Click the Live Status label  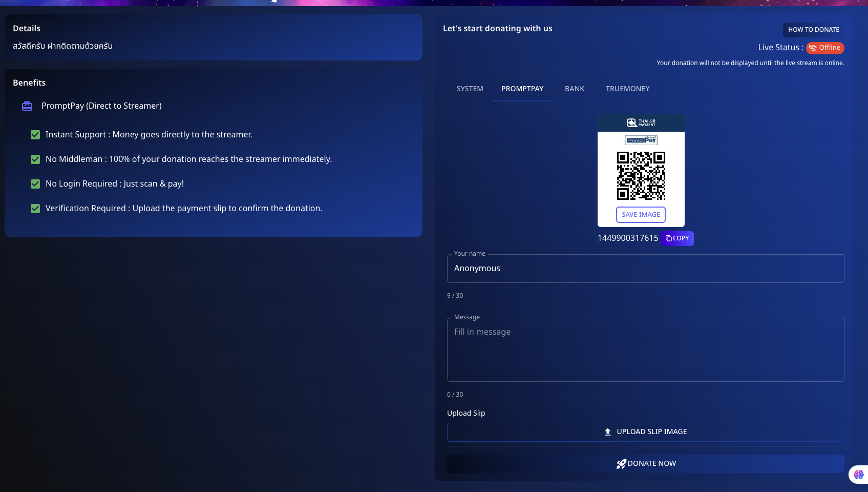tap(780, 47)
